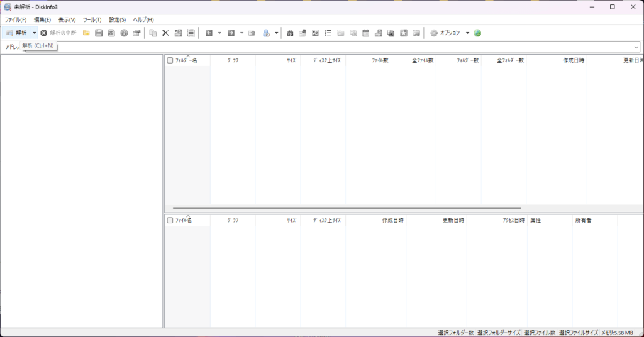Open the dropdown arrow beside 解析
The image size is (644, 337).
pos(35,33)
